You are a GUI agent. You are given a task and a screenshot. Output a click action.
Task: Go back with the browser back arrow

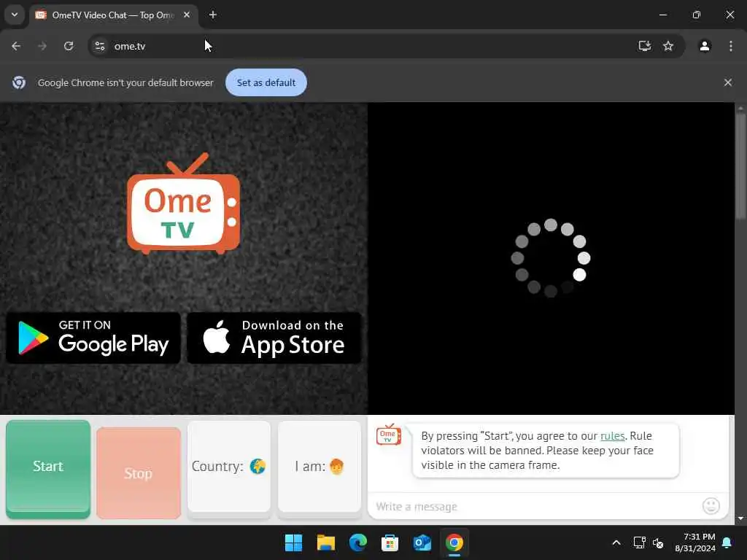(x=16, y=46)
